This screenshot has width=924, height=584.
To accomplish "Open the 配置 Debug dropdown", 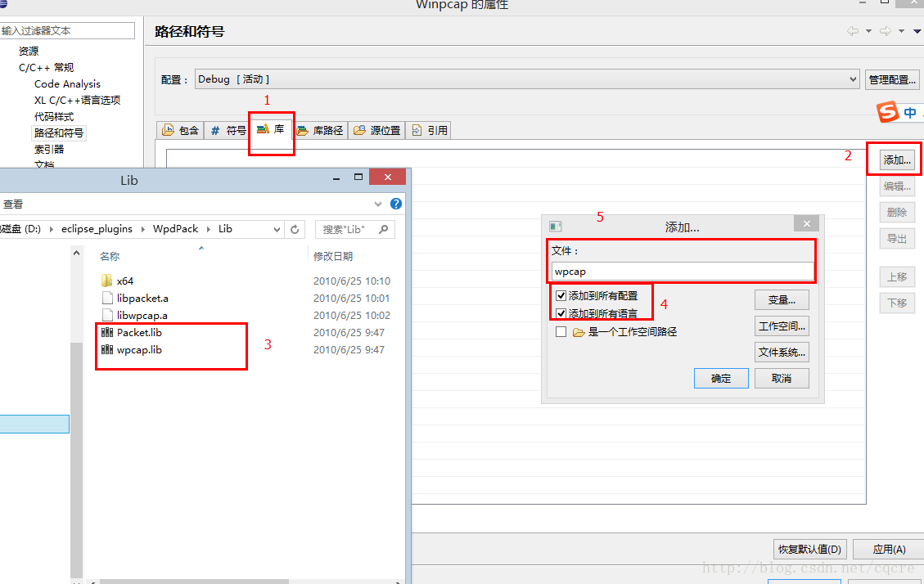I will pos(527,79).
